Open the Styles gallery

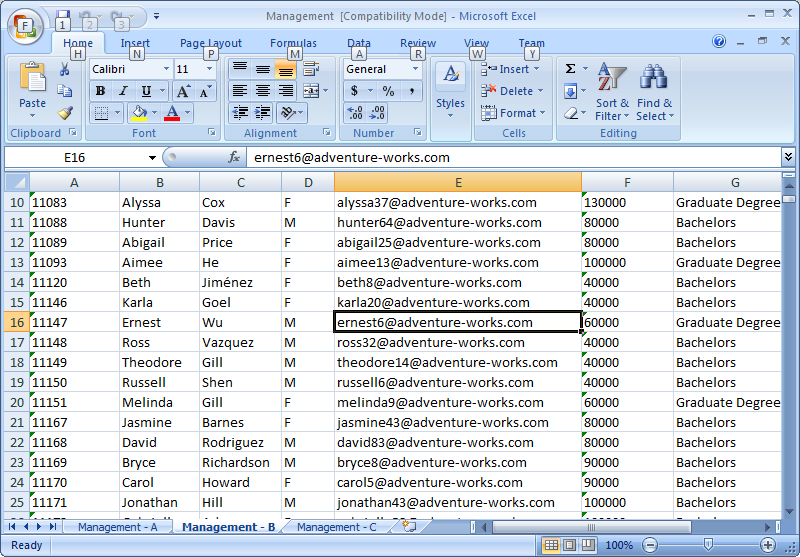point(451,91)
